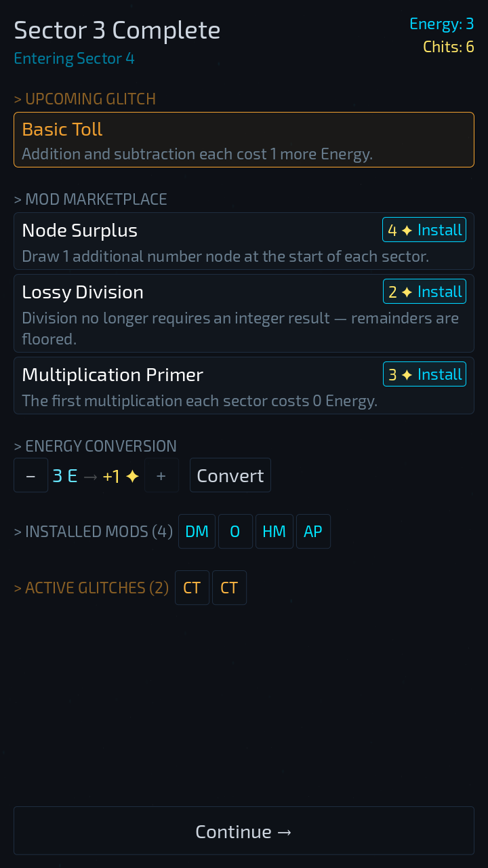Check the Chits counter in the header
Image resolution: width=488 pixels, height=868 pixels.
pos(448,47)
